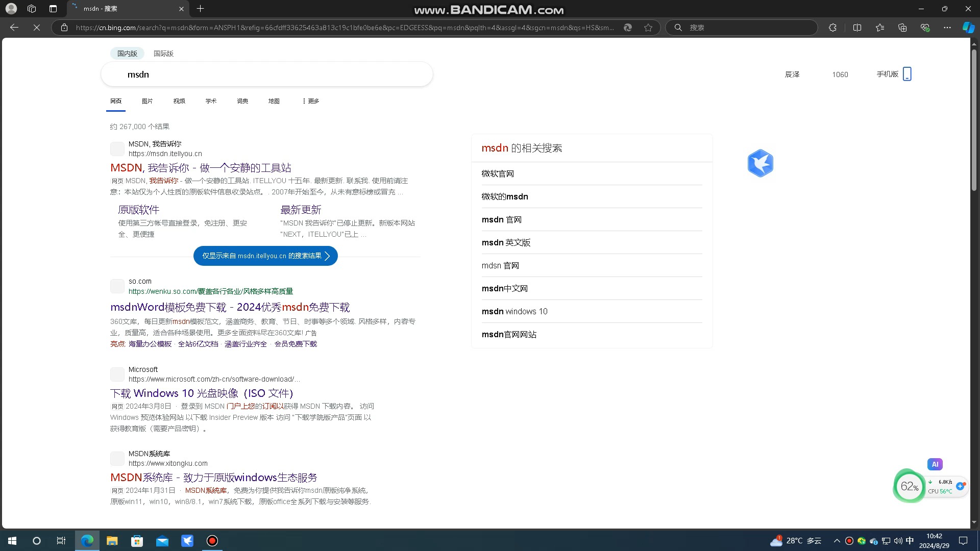980x551 pixels.
Task: Switch to 图片 results tab
Action: [148, 101]
